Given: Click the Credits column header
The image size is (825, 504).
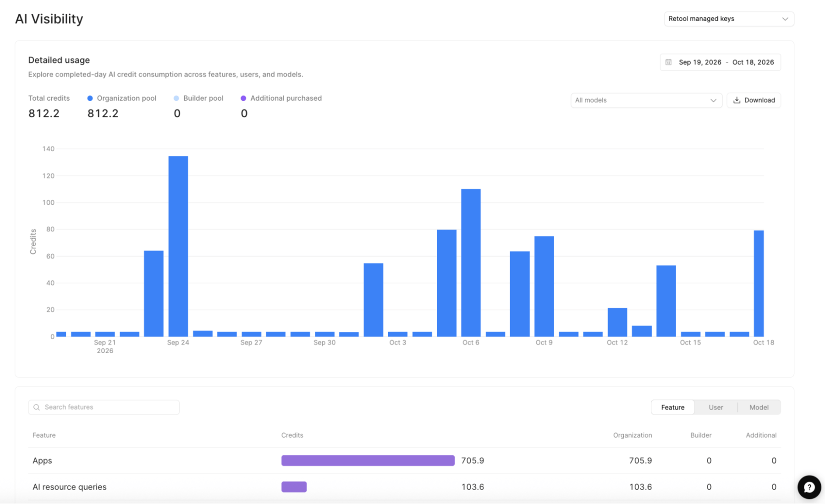Looking at the screenshot, I should 292,435.
